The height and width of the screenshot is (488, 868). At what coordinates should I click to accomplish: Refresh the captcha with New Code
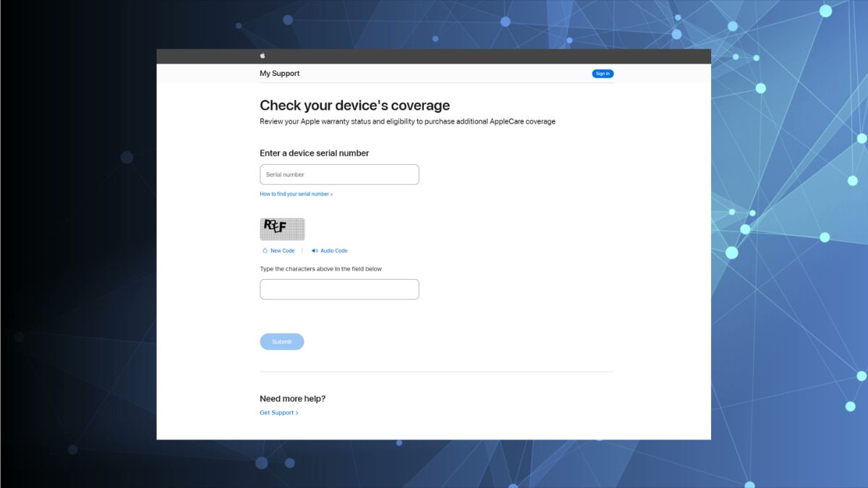(x=278, y=251)
